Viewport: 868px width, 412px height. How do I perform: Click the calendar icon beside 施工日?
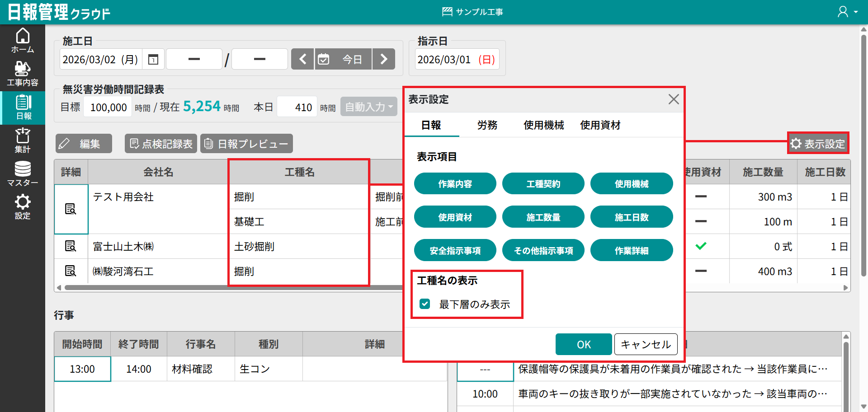(153, 59)
